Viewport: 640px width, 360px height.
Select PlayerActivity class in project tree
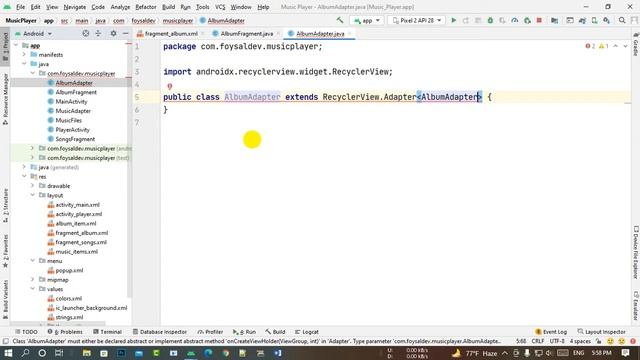72,129
